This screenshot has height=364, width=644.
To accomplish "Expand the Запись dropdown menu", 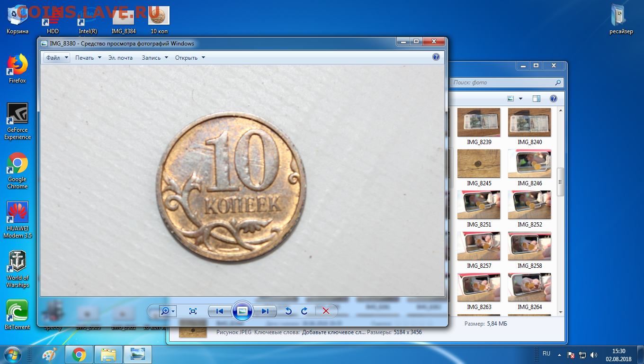I will click(x=155, y=58).
